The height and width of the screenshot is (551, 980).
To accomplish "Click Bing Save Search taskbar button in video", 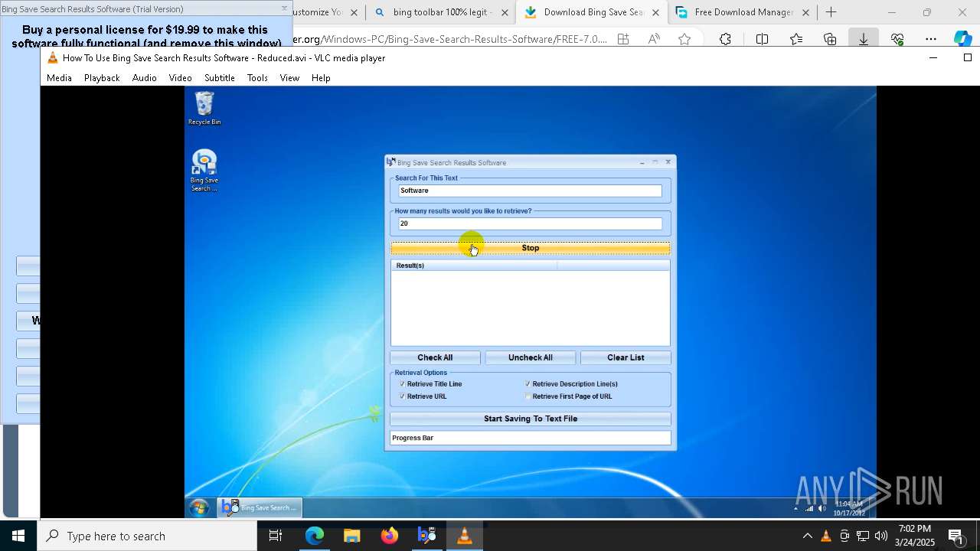I will pyautogui.click(x=260, y=507).
